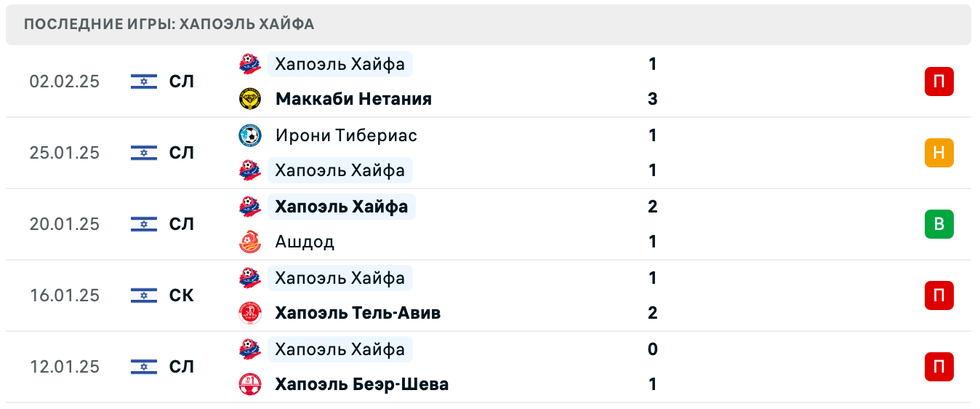Select the Ашдод team name
980x409 pixels.
click(x=305, y=242)
